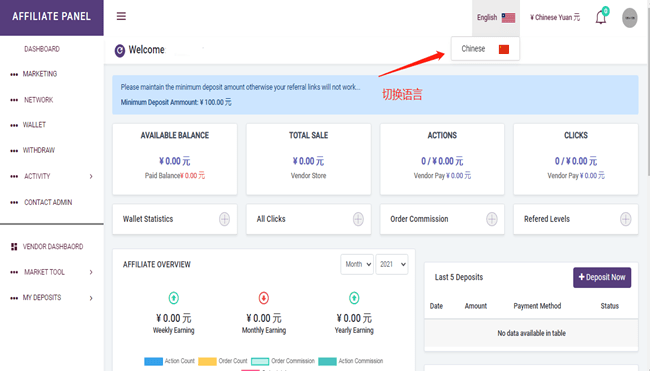Expand Refered Levels plus icon
This screenshot has width=650, height=371.
pyautogui.click(x=626, y=219)
